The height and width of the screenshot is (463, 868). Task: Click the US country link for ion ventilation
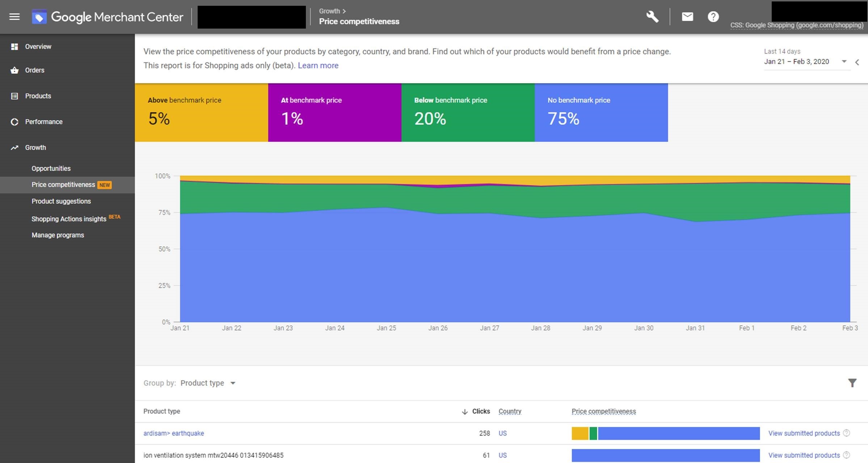(x=502, y=455)
